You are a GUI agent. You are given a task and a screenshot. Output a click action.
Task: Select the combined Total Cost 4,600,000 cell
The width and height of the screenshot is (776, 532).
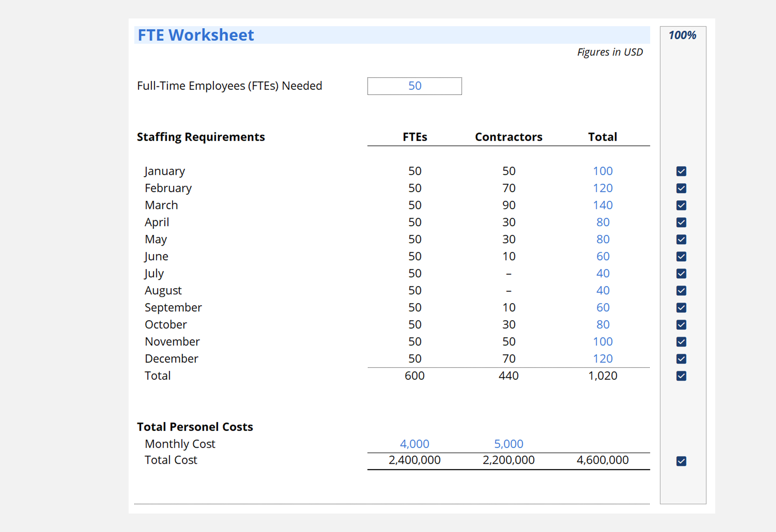[603, 460]
